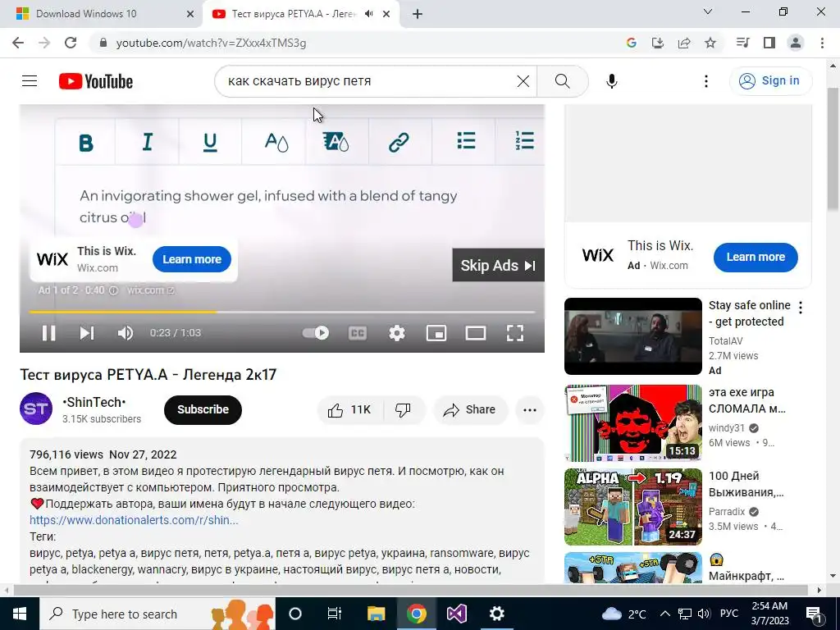Skip to the next video

pyautogui.click(x=87, y=333)
